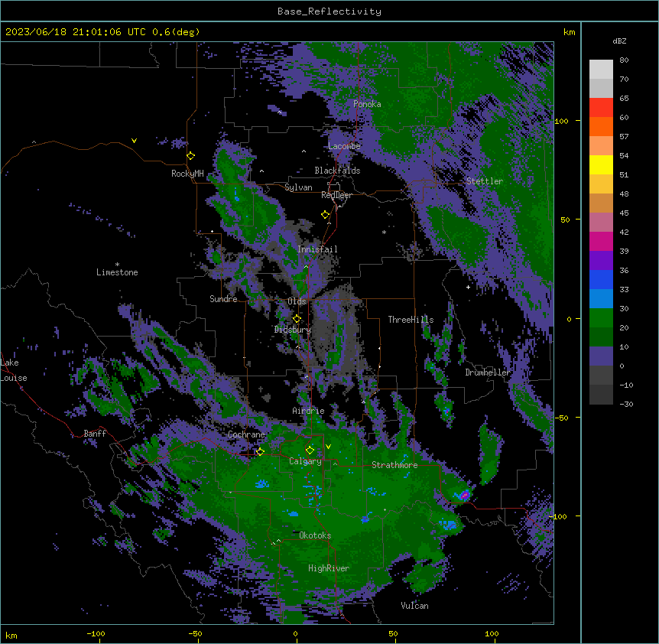Select the light gray 80-70 dBZ legend swatch
The image size is (659, 644).
(x=601, y=70)
